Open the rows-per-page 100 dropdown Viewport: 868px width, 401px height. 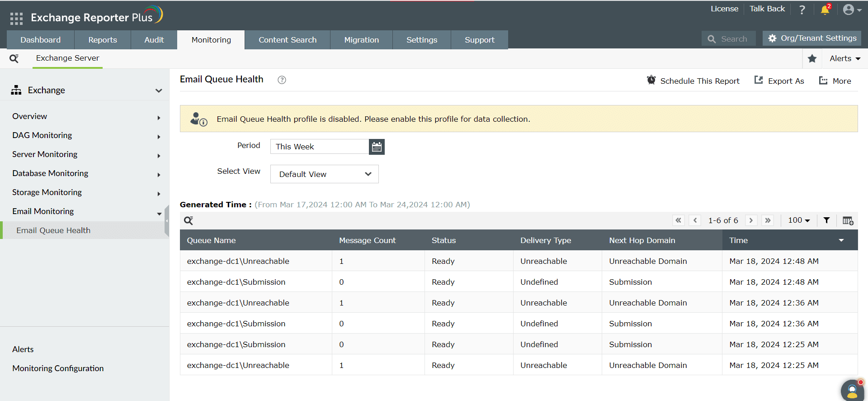[799, 220]
